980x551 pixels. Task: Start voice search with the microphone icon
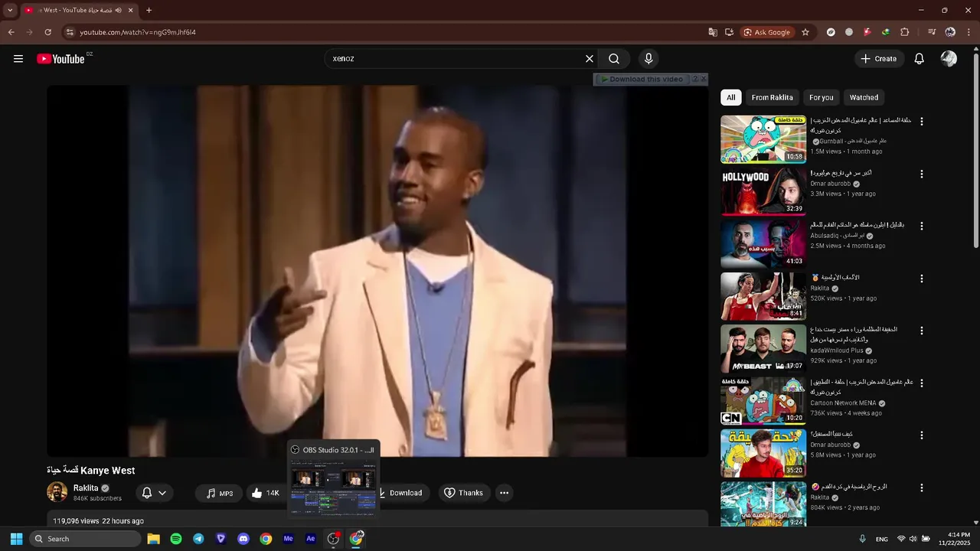[x=648, y=59]
